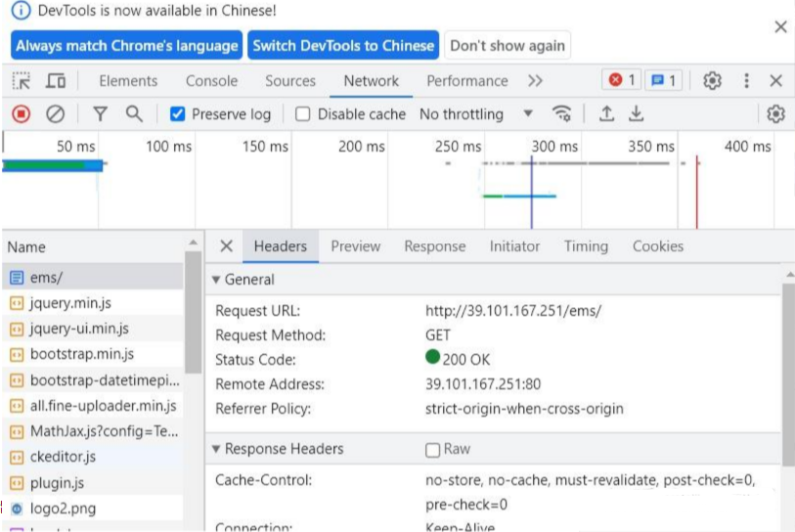The width and height of the screenshot is (795, 532).
Task: Open the No throttling dropdown
Action: point(476,114)
